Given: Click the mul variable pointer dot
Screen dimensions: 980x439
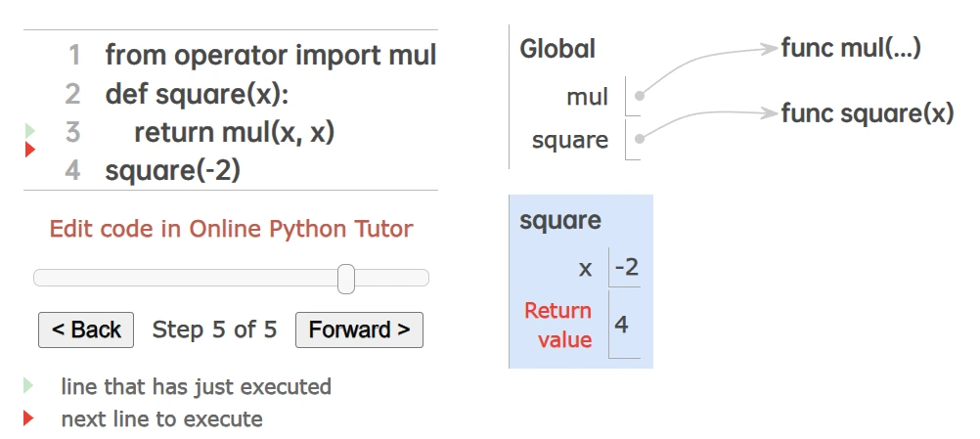Looking at the screenshot, I should [x=639, y=97].
